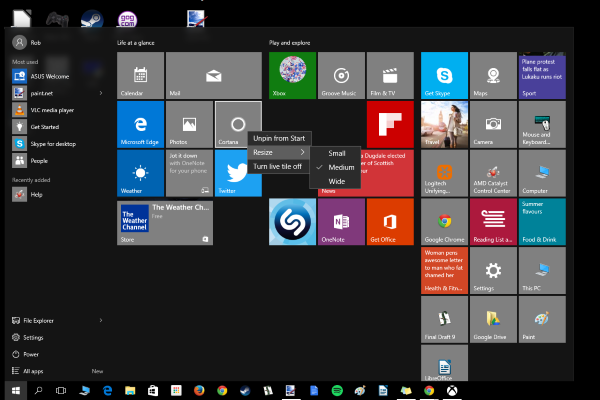Open the Food & Drink tile
Screen dimensions: 600x400
pos(542,222)
